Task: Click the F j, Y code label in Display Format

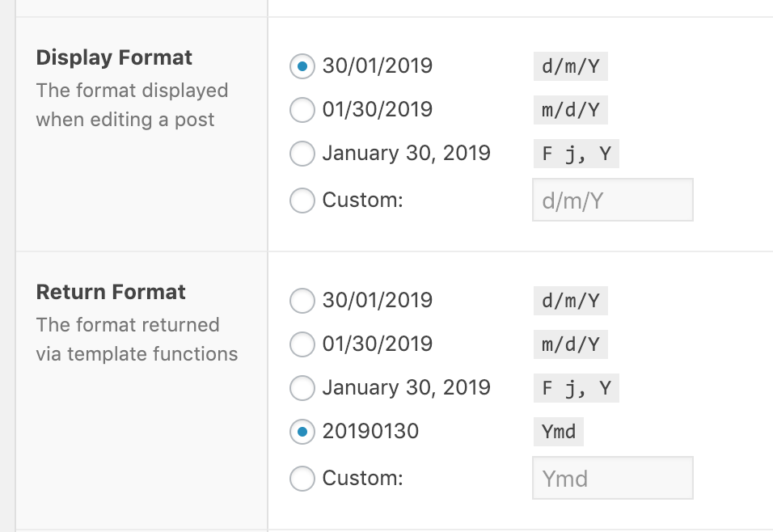Action: tap(576, 154)
